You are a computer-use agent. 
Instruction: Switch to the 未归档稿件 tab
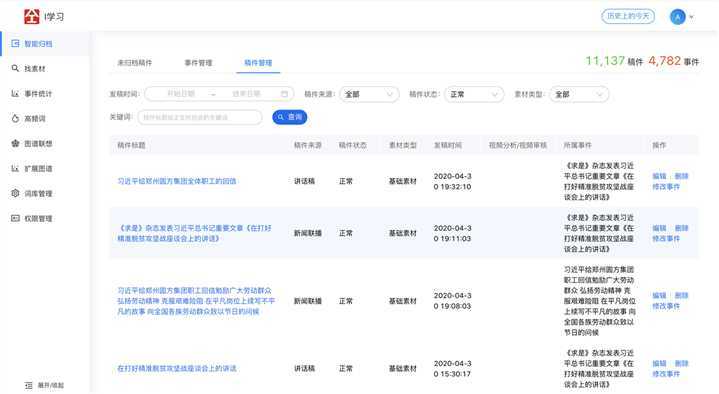pyautogui.click(x=134, y=63)
